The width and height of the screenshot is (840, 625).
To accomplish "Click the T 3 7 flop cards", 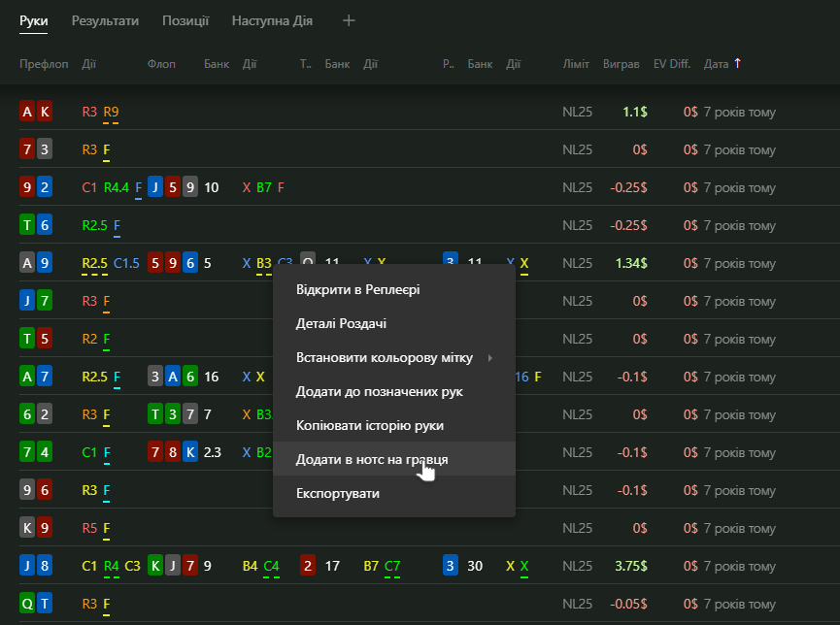I will click(173, 414).
